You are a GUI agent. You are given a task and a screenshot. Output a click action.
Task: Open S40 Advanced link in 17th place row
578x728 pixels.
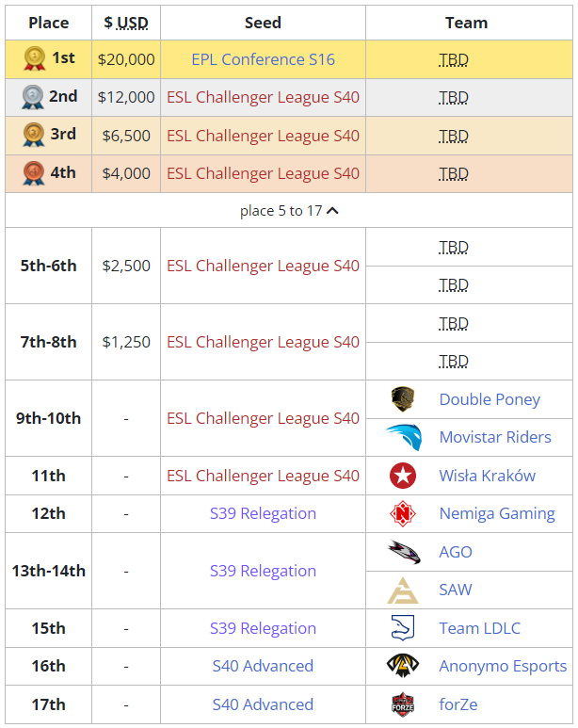[x=263, y=704]
